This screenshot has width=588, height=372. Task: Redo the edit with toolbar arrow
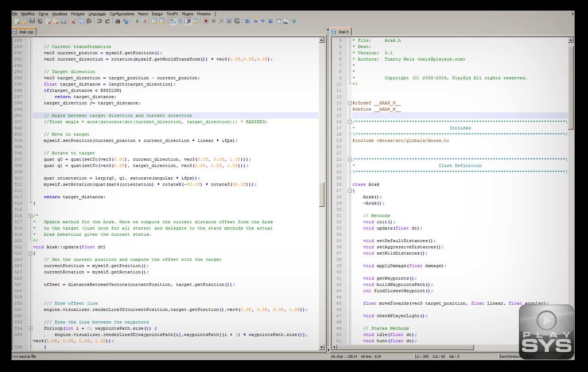[107, 21]
